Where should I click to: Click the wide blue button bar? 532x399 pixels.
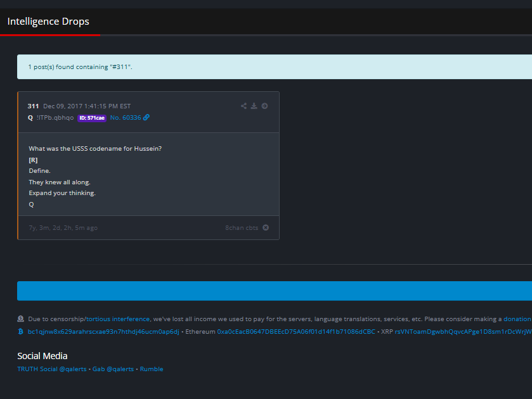(275, 291)
